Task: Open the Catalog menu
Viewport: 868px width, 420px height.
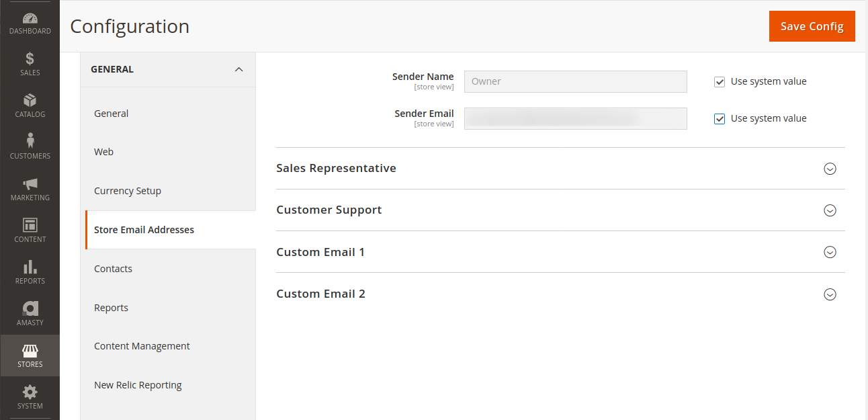Action: coord(30,105)
